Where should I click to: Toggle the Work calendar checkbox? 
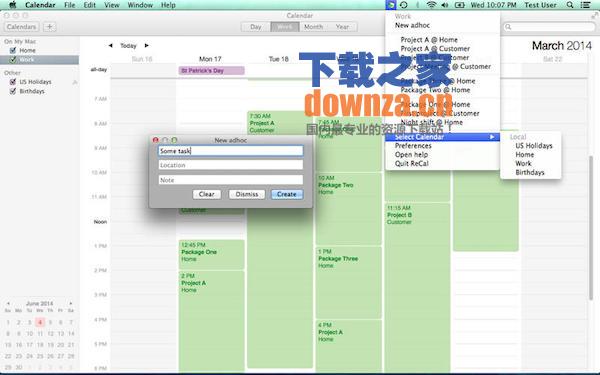click(x=13, y=60)
